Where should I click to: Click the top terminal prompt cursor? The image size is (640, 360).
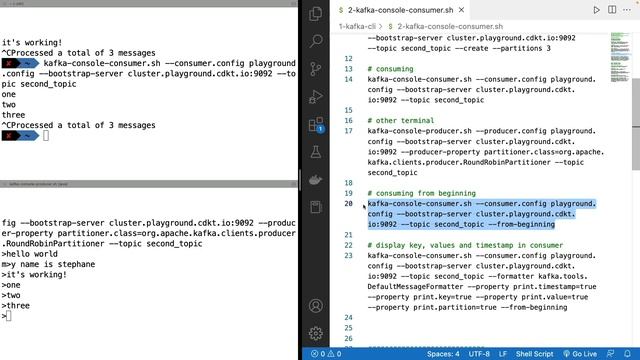pyautogui.click(x=46, y=136)
